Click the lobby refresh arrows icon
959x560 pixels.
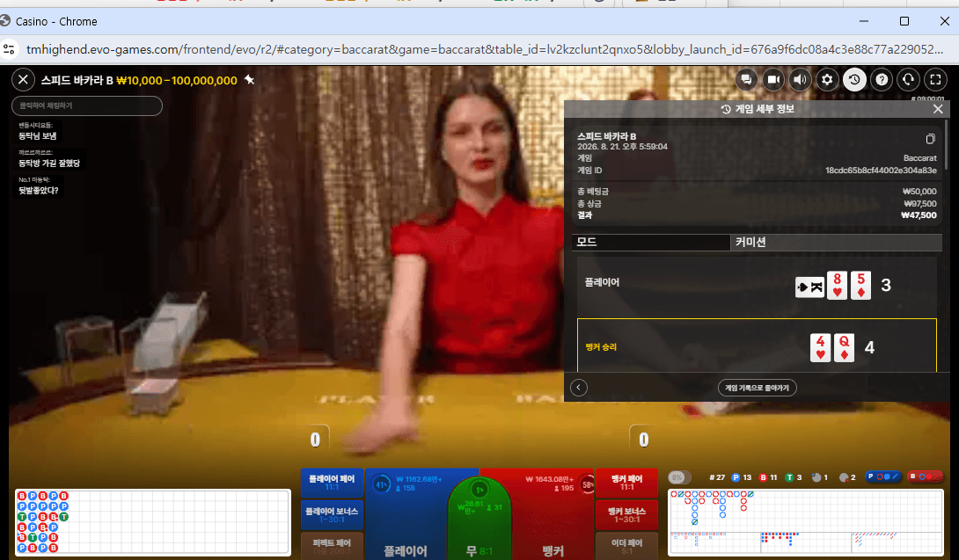[908, 79]
